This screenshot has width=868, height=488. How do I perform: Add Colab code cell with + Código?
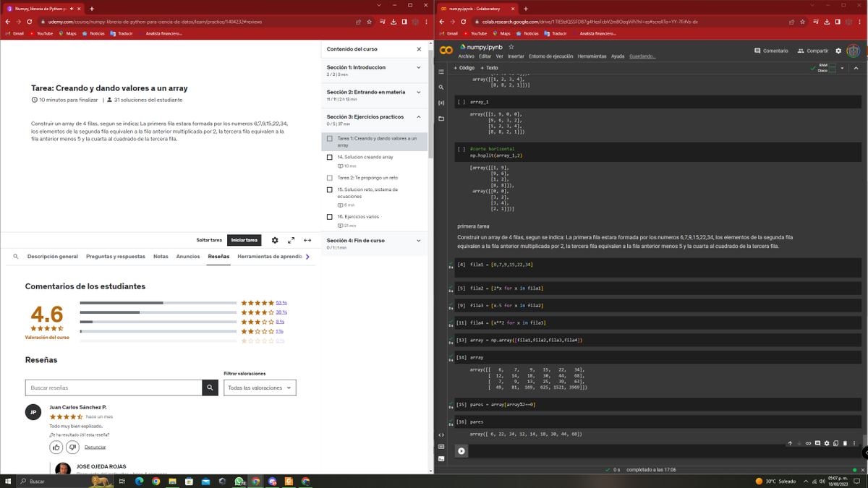(x=464, y=68)
